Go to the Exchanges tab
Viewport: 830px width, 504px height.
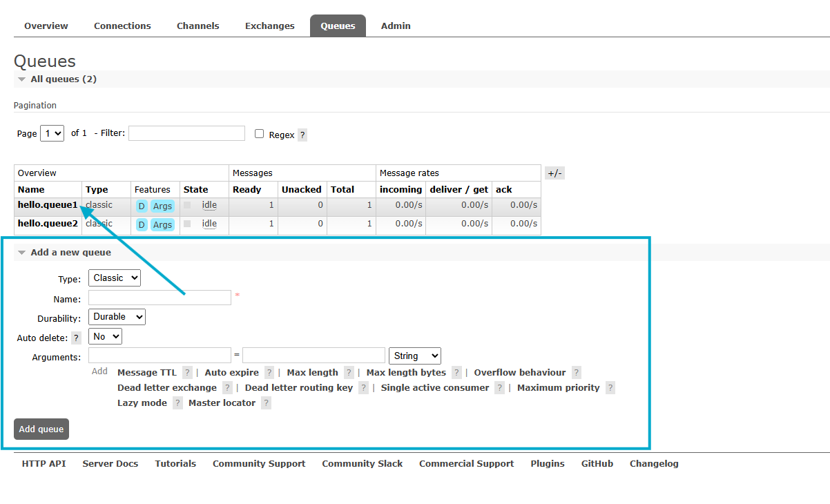point(270,26)
